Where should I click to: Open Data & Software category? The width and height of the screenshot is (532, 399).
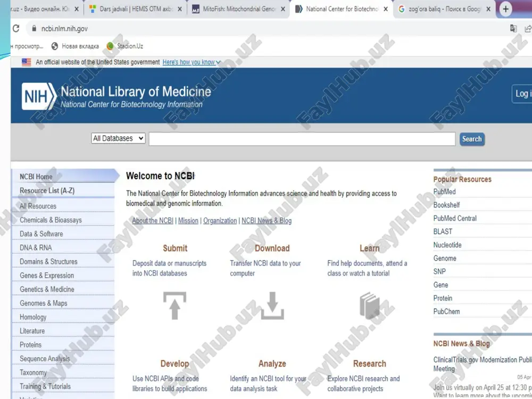[x=63, y=234]
